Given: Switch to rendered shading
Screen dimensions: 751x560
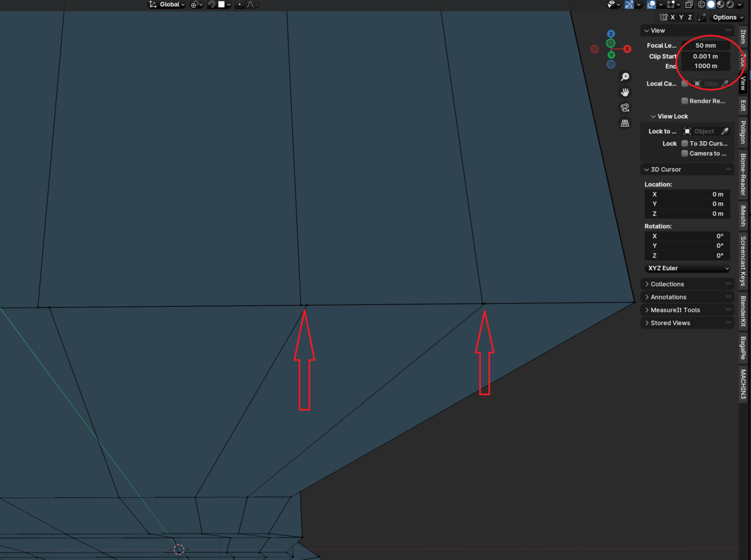Looking at the screenshot, I should [x=730, y=5].
